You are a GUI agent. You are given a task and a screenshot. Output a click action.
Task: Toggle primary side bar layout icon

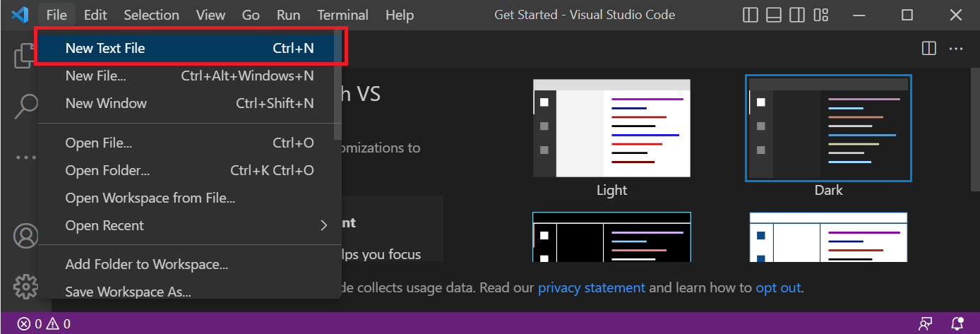[x=751, y=15]
